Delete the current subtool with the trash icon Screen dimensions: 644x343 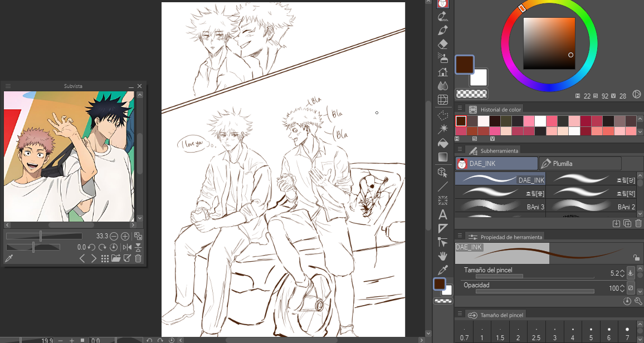click(x=637, y=223)
